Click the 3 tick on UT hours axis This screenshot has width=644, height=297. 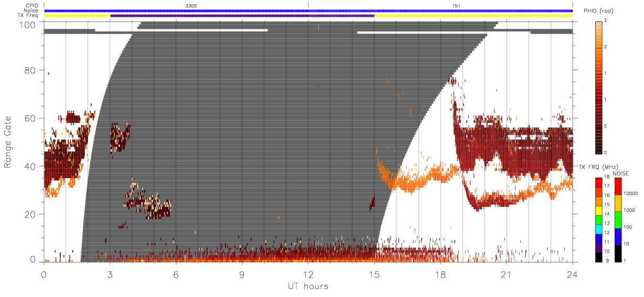(x=110, y=274)
